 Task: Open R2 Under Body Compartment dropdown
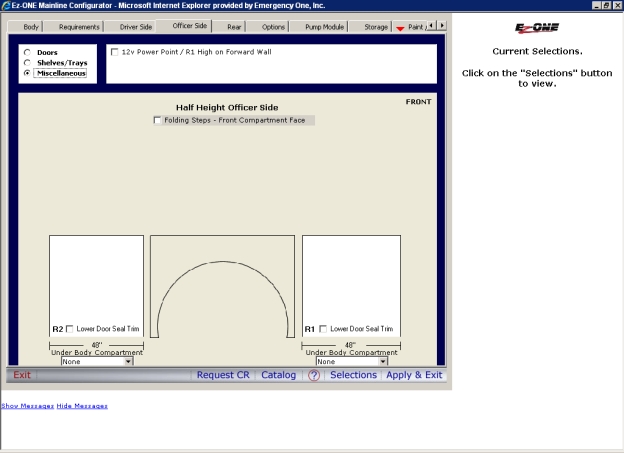97,361
